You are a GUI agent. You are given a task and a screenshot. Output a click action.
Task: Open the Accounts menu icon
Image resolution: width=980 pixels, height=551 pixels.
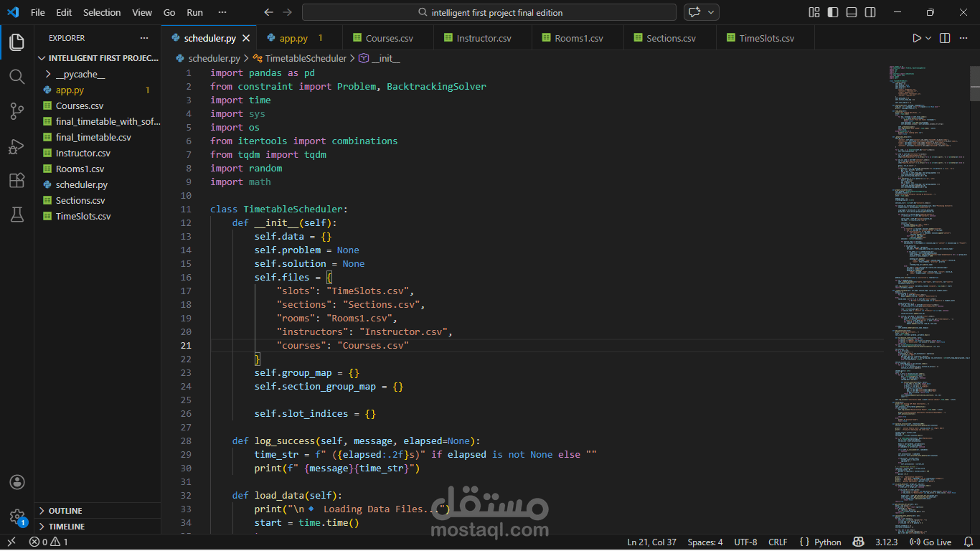(x=17, y=482)
